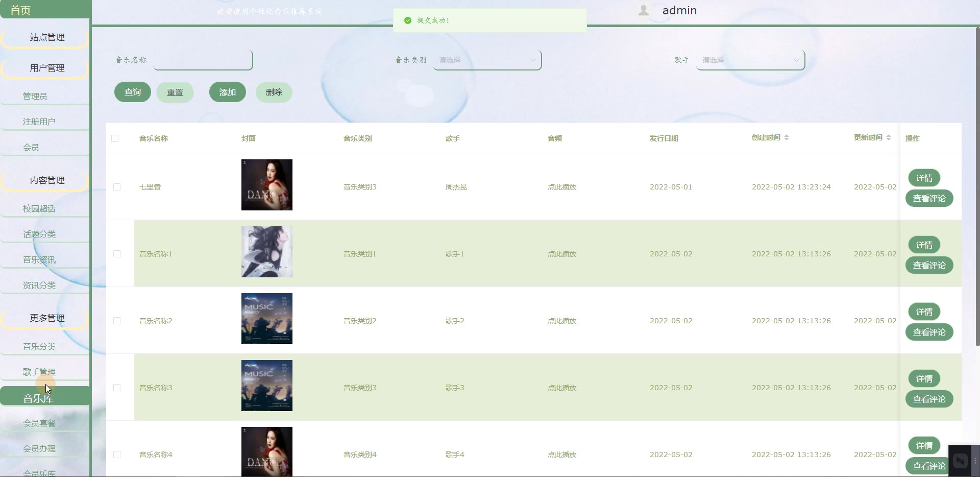Click 查看评论 for the 七里香 row
This screenshot has width=980, height=477.
click(x=929, y=198)
